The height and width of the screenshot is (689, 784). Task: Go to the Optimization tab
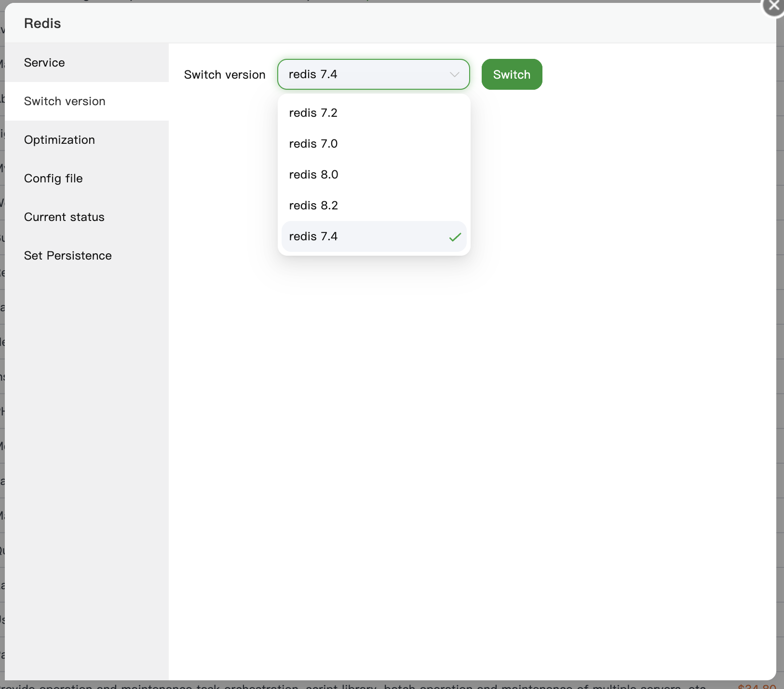(87, 140)
